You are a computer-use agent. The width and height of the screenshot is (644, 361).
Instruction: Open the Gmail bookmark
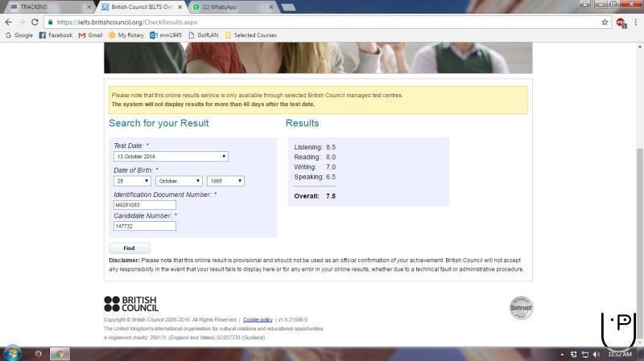pos(90,35)
